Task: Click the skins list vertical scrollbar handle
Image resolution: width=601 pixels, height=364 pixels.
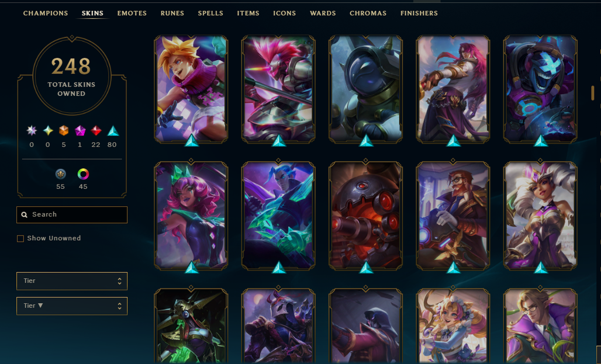Action: click(593, 93)
